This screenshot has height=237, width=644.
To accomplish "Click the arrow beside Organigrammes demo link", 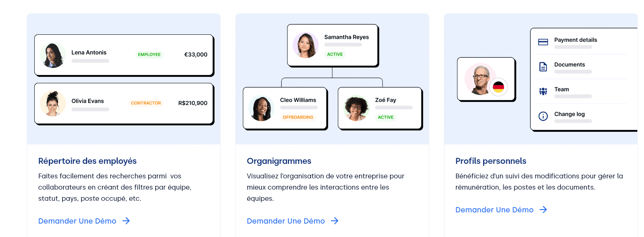I will tap(334, 221).
